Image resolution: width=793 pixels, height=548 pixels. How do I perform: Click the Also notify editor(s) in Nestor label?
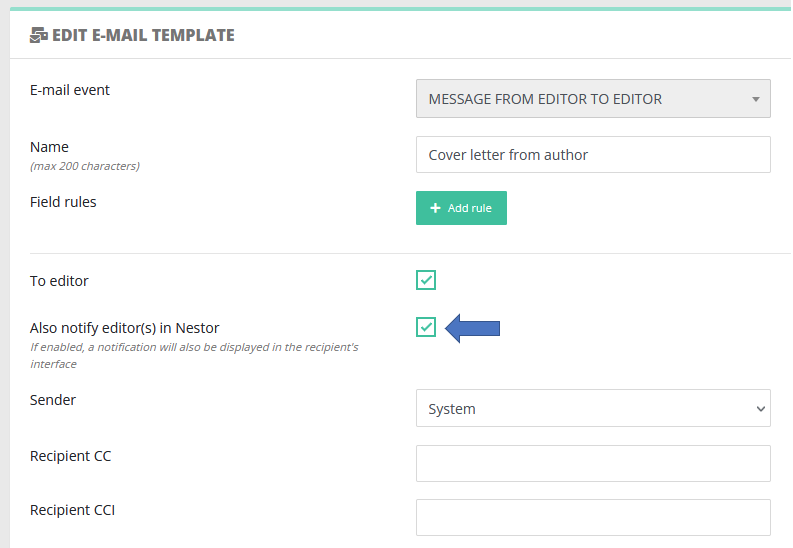click(124, 327)
